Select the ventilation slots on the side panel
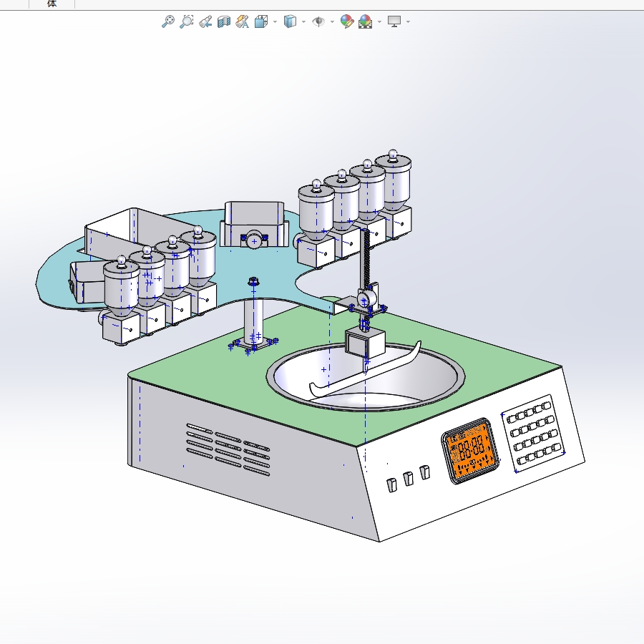This screenshot has height=644, width=644. pyautogui.click(x=228, y=449)
